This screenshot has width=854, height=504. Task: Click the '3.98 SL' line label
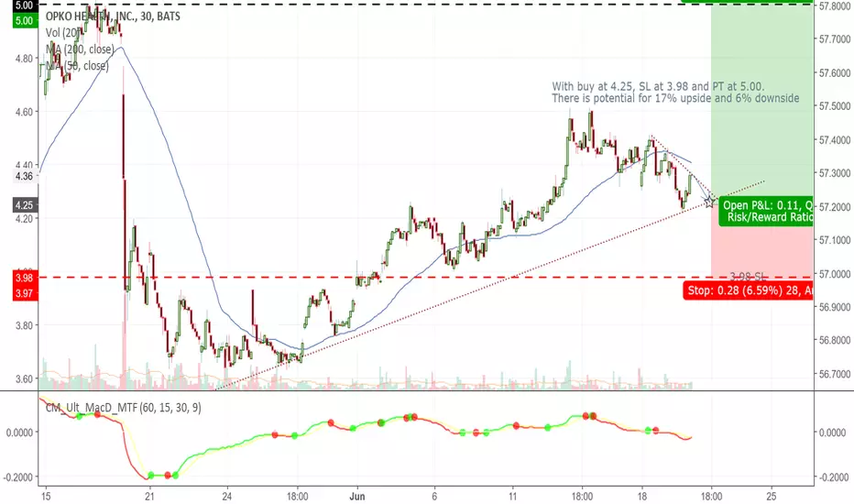coord(748,277)
